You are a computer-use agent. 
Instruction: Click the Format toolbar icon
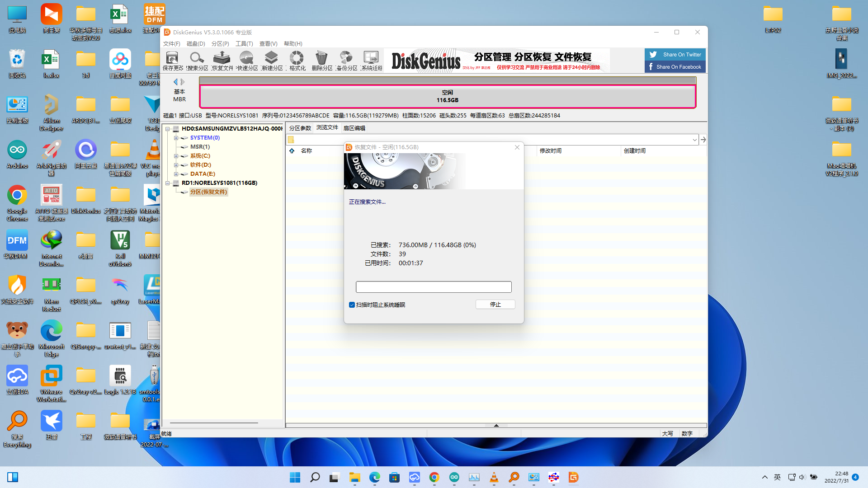[x=297, y=61]
